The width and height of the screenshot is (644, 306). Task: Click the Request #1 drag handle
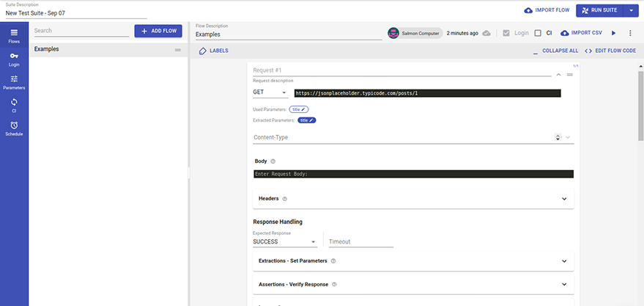click(570, 75)
